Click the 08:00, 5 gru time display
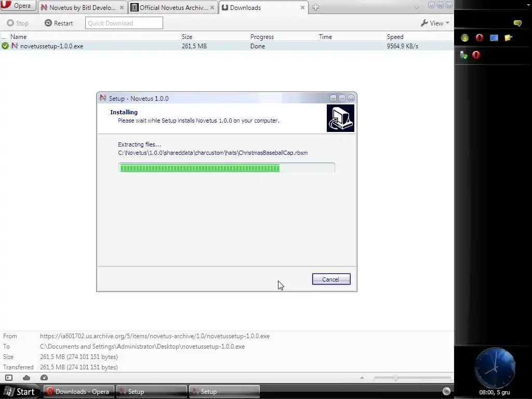532x399 pixels. click(495, 393)
